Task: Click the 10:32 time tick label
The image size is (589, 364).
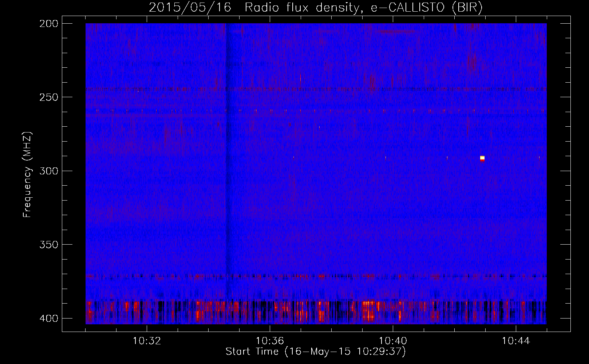Action: click(147, 341)
